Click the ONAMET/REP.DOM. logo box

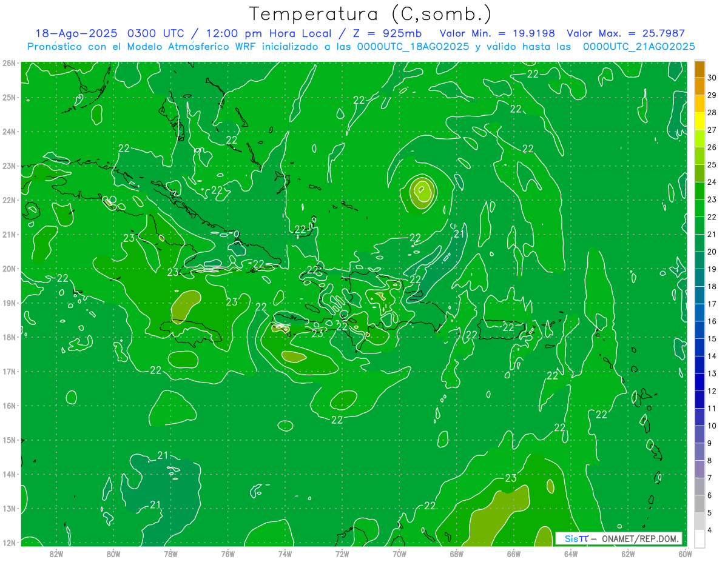coord(618,538)
